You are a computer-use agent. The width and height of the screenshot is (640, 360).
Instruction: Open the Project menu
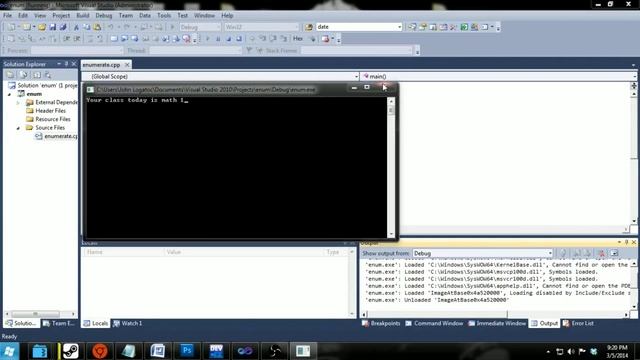pyautogui.click(x=61, y=16)
